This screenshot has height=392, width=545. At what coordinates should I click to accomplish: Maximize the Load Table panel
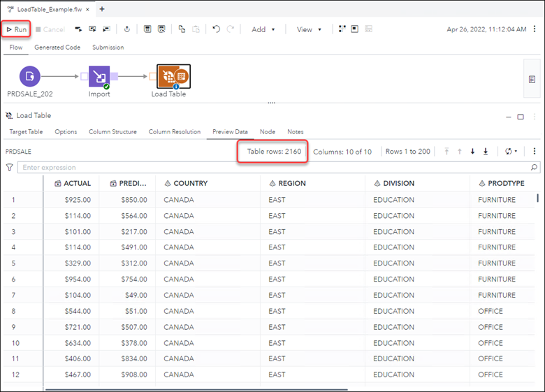coord(521,117)
